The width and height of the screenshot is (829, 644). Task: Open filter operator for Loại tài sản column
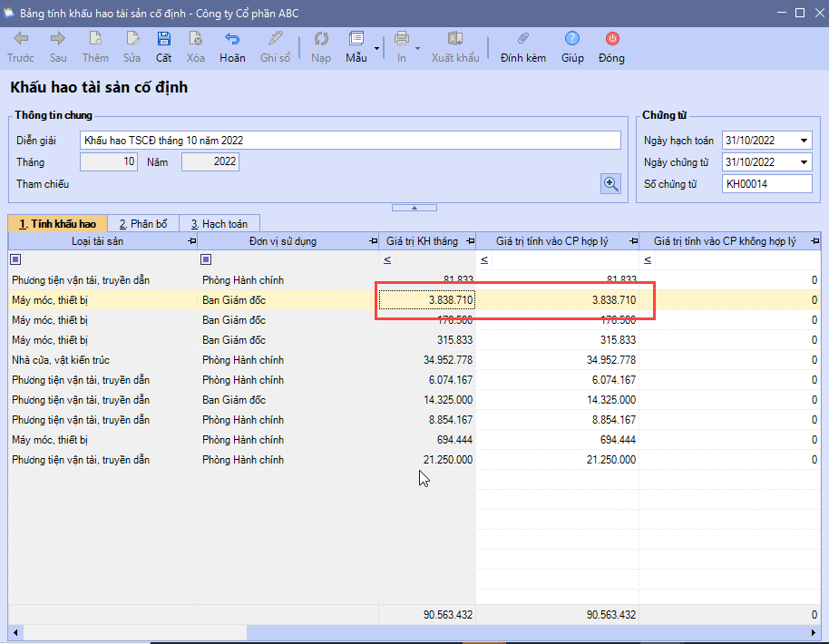[x=15, y=259]
